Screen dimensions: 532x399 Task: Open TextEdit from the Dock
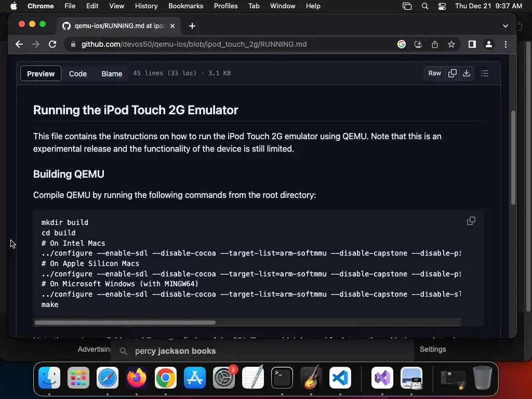point(253,378)
